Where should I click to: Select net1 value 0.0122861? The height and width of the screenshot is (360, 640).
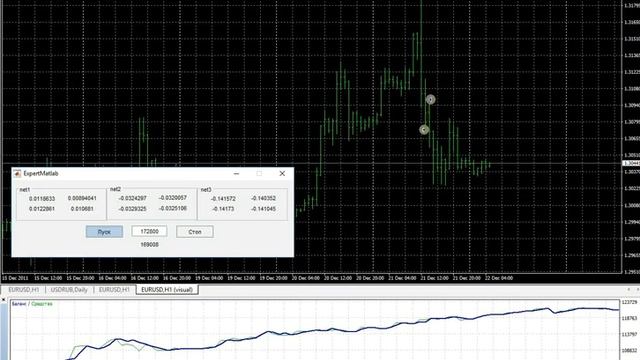click(x=42, y=209)
